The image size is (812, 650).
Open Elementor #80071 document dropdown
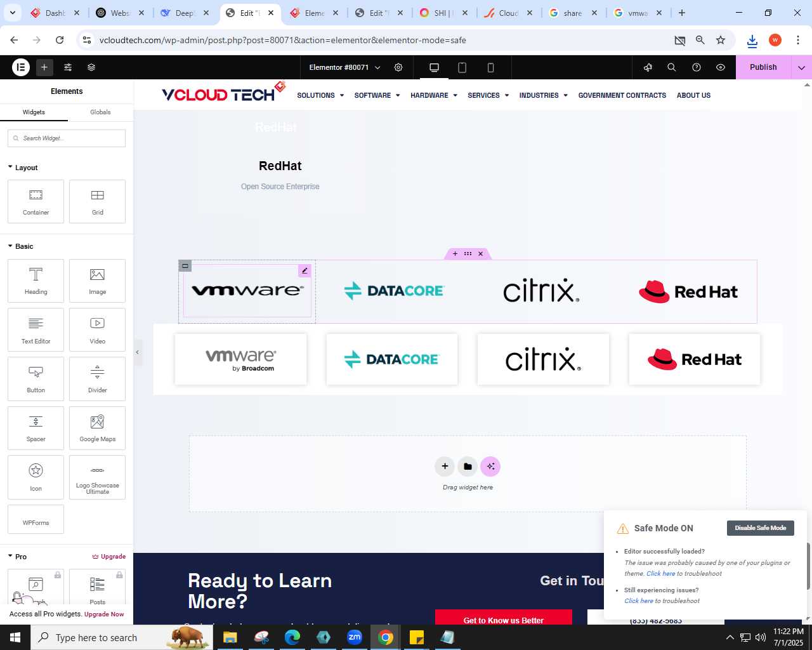344,67
